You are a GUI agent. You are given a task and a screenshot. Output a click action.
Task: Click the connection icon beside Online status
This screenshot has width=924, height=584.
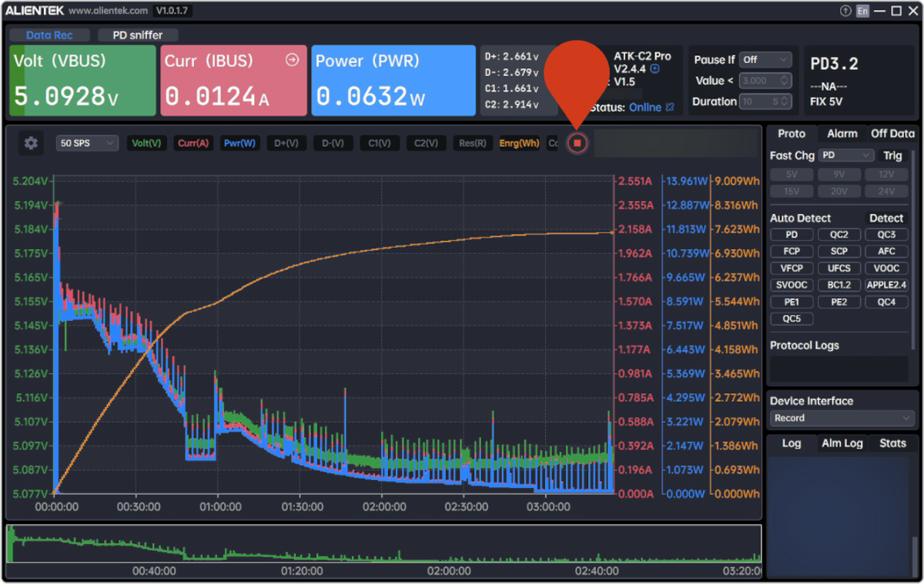[669, 107]
